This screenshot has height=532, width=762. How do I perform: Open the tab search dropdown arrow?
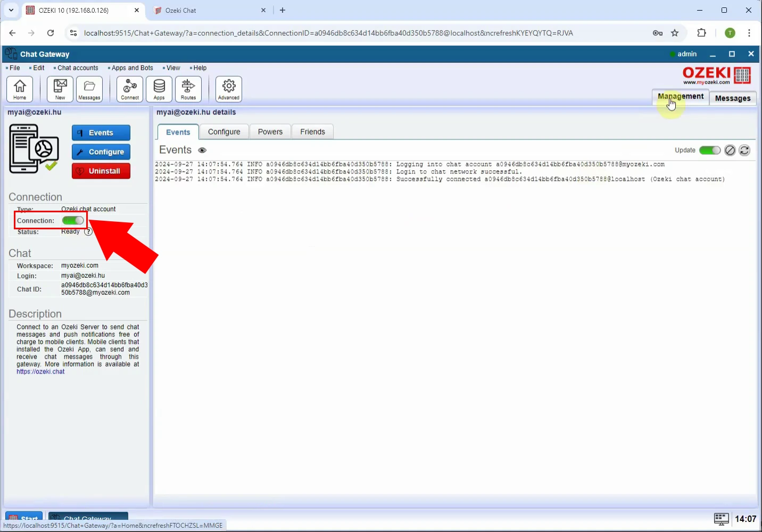(11, 10)
